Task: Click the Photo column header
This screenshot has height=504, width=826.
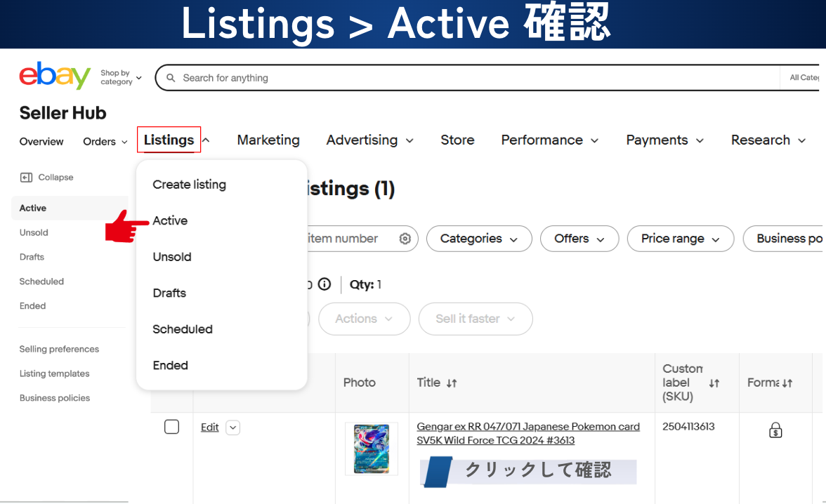Action: (360, 383)
